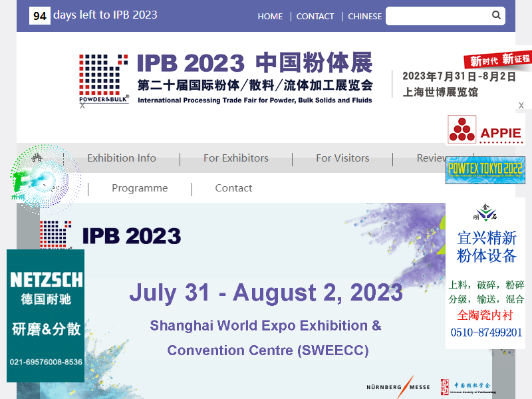The width and height of the screenshot is (532, 399).
Task: Open the 宜兴精新粉体设备 advertisement
Action: tap(485, 273)
